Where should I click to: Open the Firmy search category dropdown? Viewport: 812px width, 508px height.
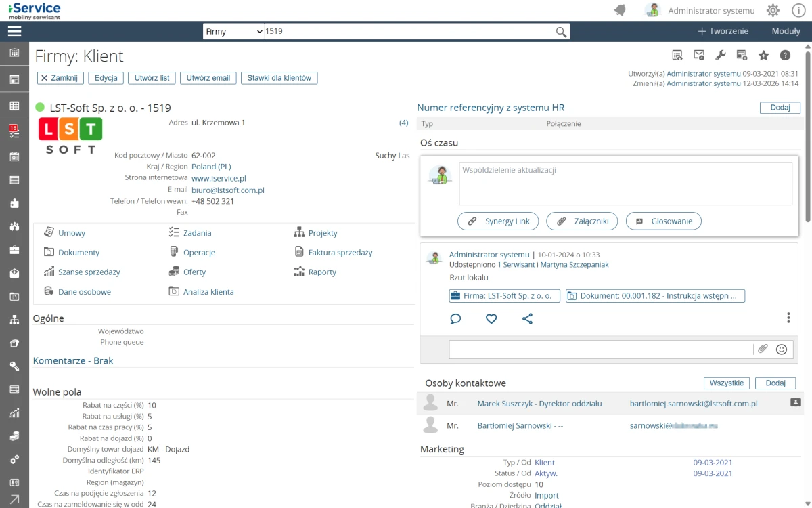[233, 32]
